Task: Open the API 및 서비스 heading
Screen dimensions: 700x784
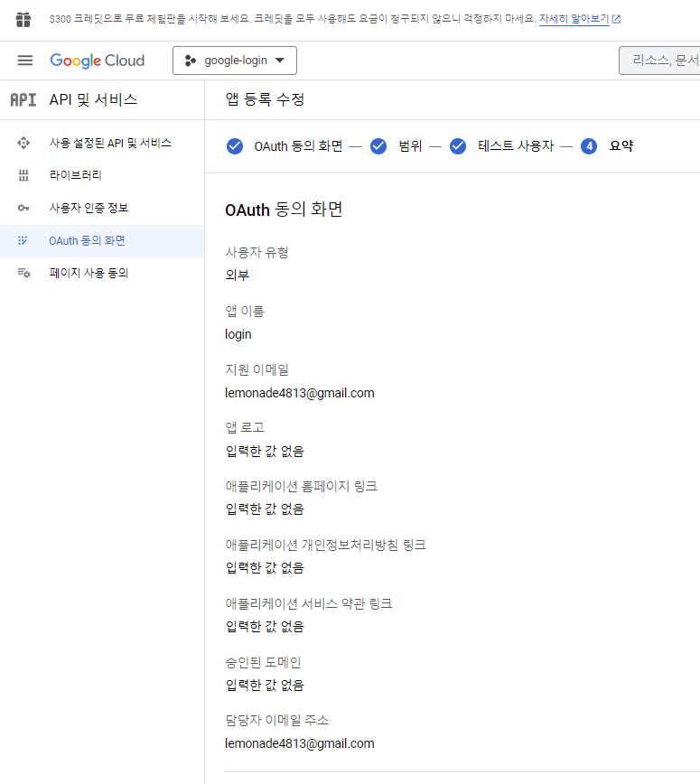Action: (x=93, y=99)
